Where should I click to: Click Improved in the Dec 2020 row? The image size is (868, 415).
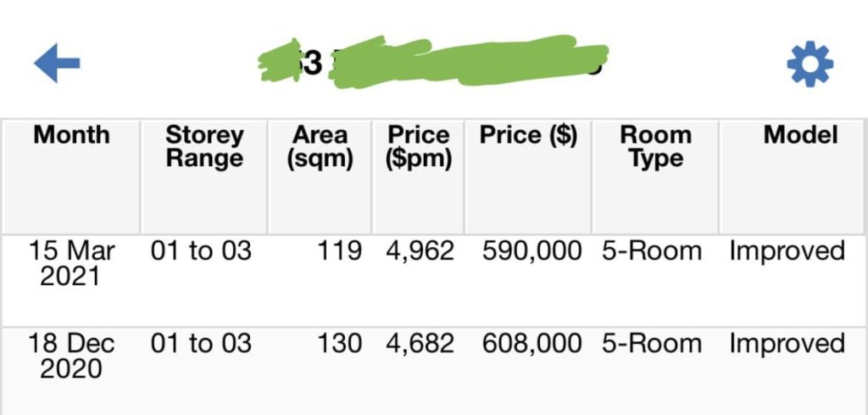point(787,345)
